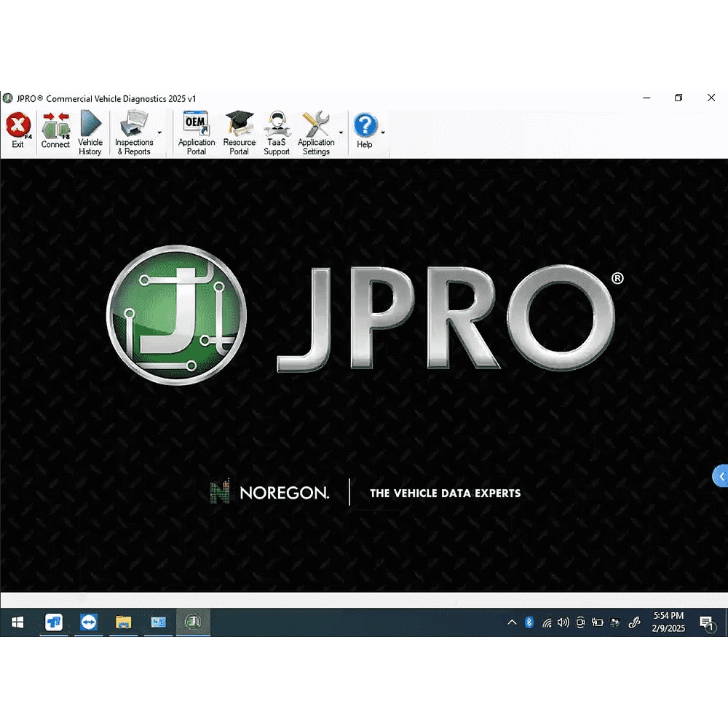Expand the Help dropdown arrow
728x728 pixels.
[x=383, y=132]
